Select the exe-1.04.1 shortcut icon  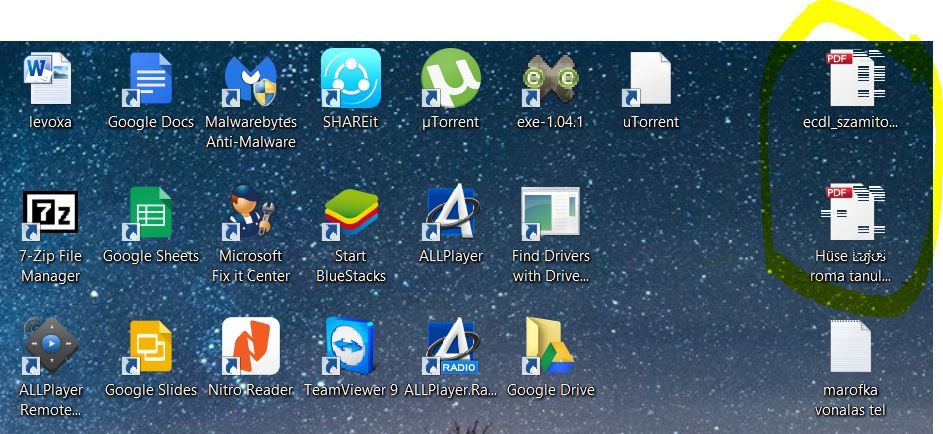click(550, 79)
